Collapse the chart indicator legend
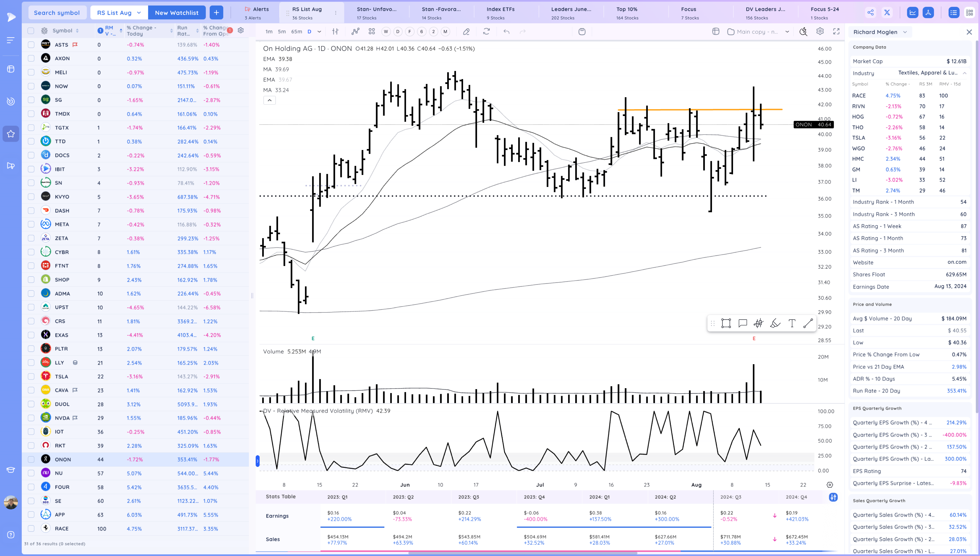The height and width of the screenshot is (556, 980). tap(269, 100)
